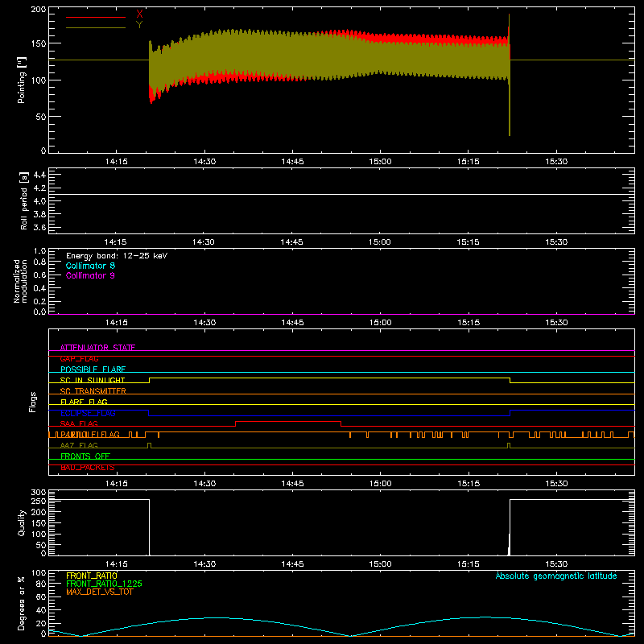The width and height of the screenshot is (644, 644).
Task: Click the 'Degrees or %' axis title
Action: coord(22,603)
